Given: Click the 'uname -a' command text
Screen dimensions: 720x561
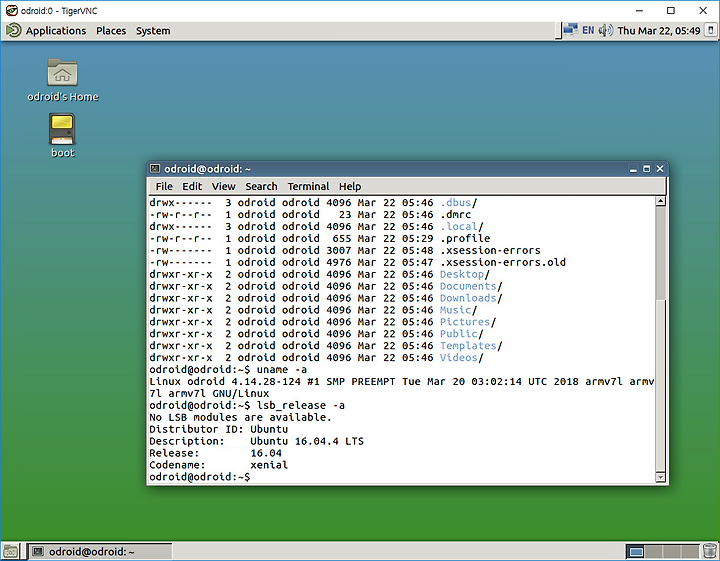Looking at the screenshot, I should (281, 370).
